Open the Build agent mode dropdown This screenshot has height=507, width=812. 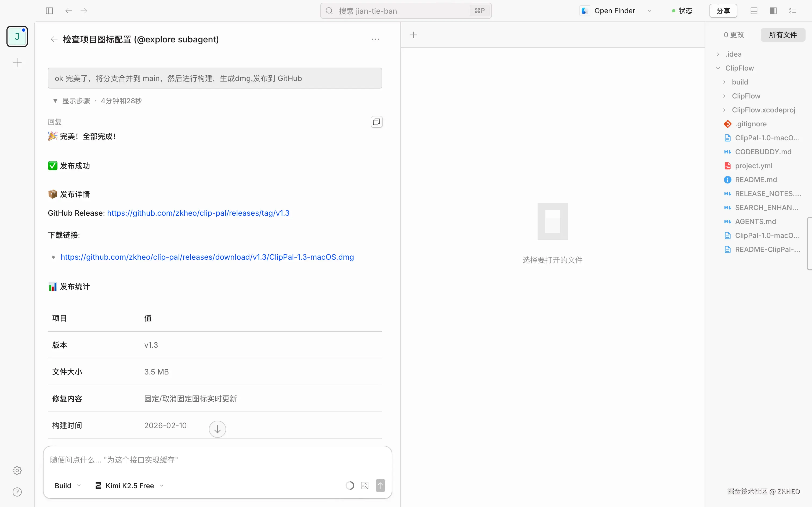click(67, 486)
